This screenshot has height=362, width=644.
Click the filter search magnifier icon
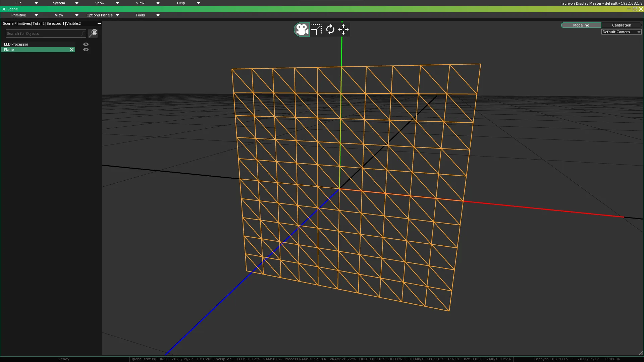93,33
